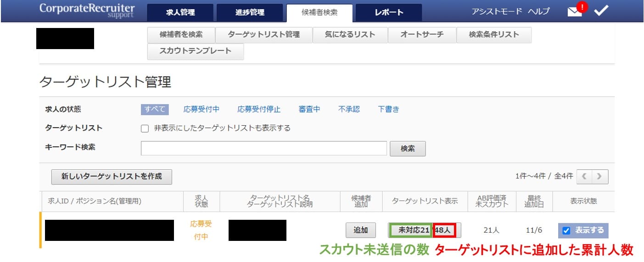Open the mail envelope notification icon
The image size is (644, 262).
574,12
